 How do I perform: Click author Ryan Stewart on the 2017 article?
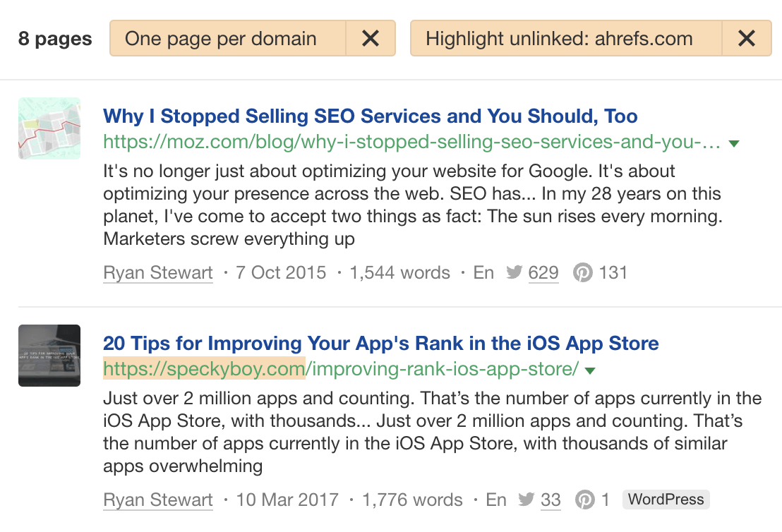point(158,500)
